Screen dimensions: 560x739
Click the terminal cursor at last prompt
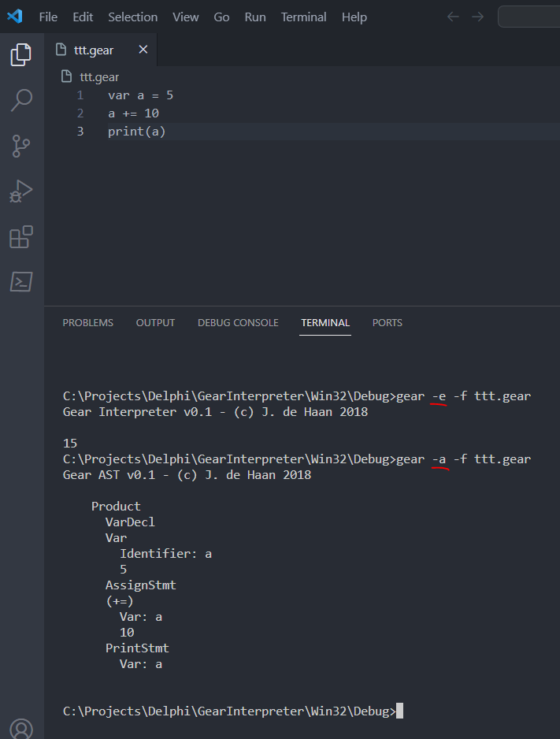click(x=399, y=711)
